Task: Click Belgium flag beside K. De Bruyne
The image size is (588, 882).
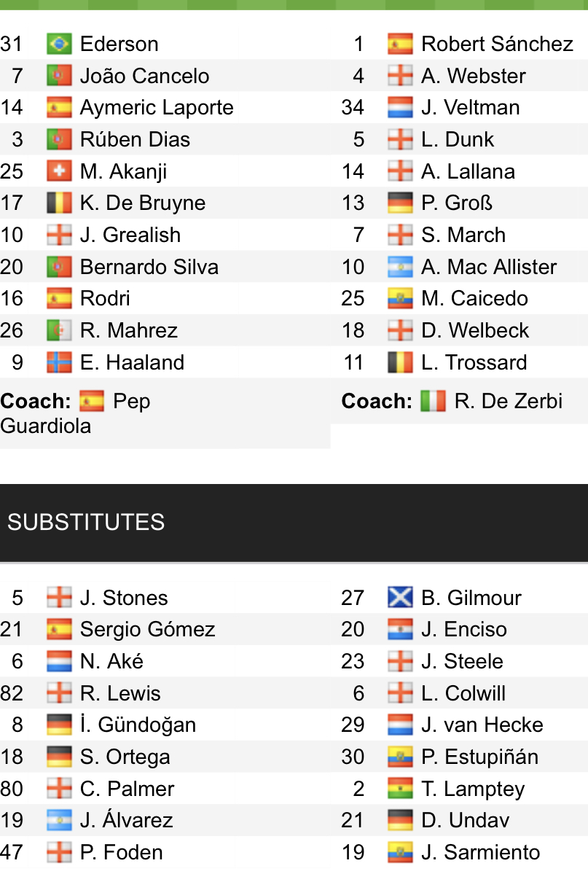Action: pos(59,203)
